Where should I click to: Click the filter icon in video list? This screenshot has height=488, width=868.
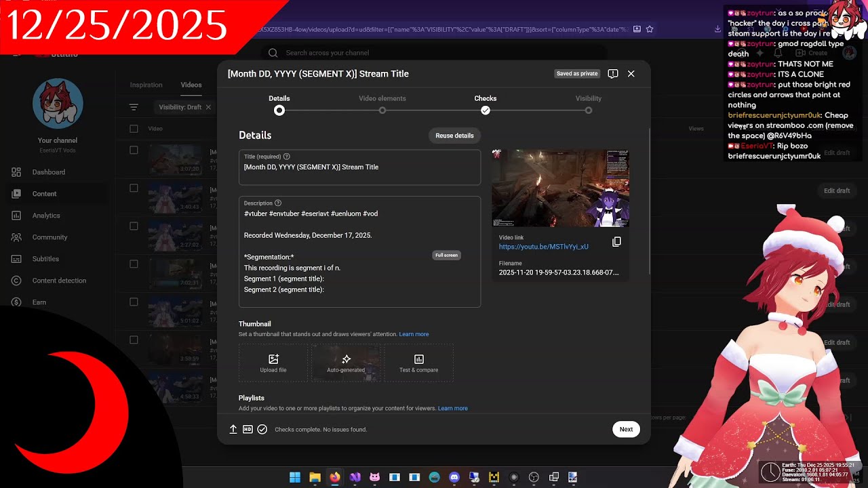pyautogui.click(x=134, y=107)
